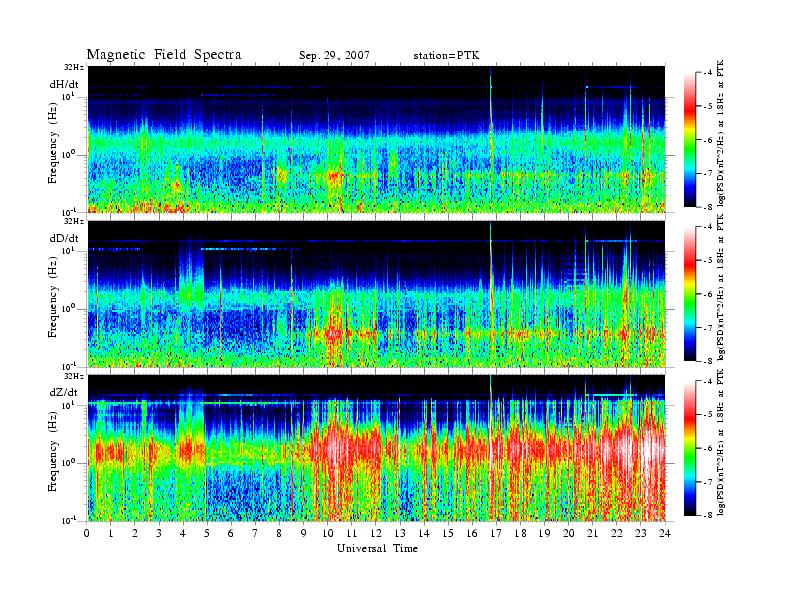Click hour '24' on the Universal Time axis
Viewport: 792px width, 612px height.
pos(665,533)
